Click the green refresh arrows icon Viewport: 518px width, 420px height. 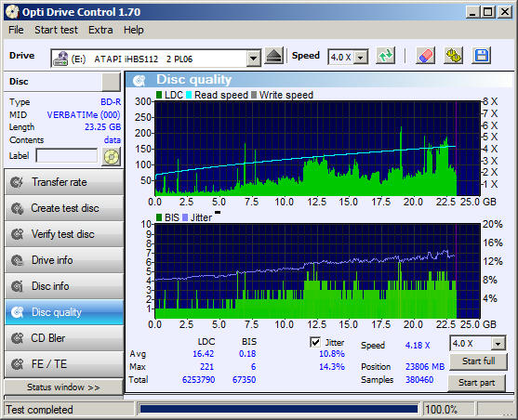click(386, 56)
